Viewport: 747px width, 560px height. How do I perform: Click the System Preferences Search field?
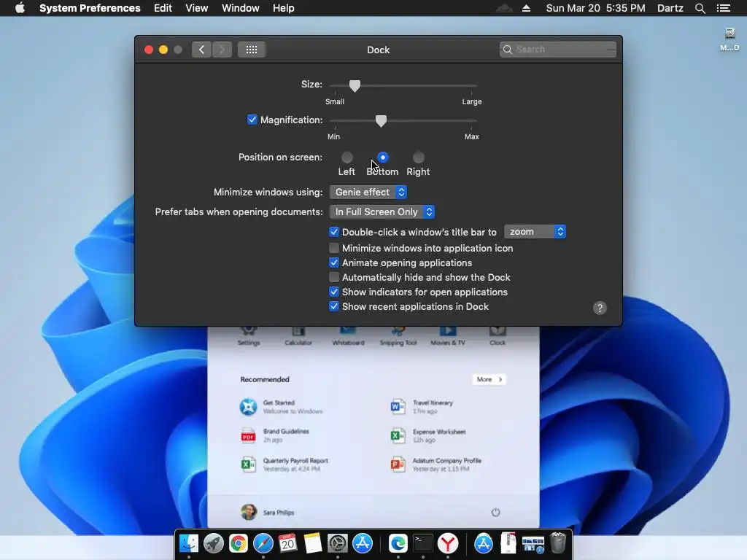tap(557, 50)
